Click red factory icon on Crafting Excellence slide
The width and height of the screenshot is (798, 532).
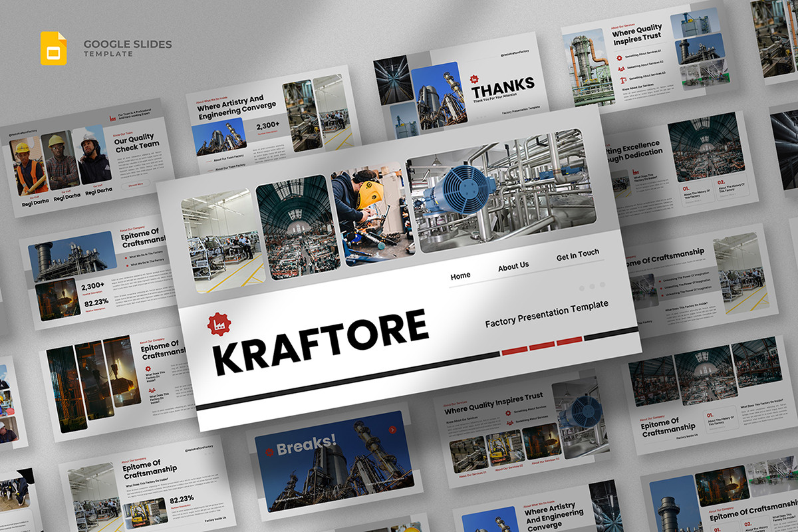(636, 173)
